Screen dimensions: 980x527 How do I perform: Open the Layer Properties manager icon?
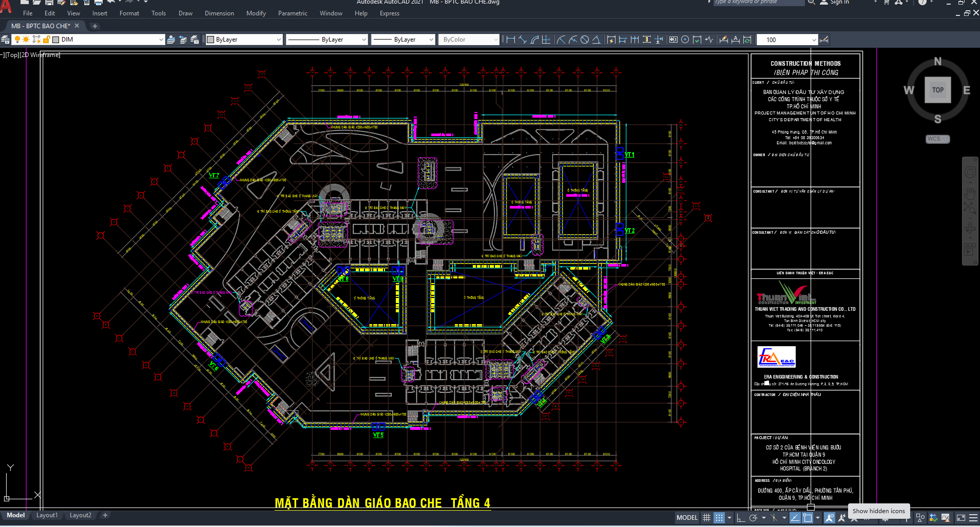[x=5, y=40]
